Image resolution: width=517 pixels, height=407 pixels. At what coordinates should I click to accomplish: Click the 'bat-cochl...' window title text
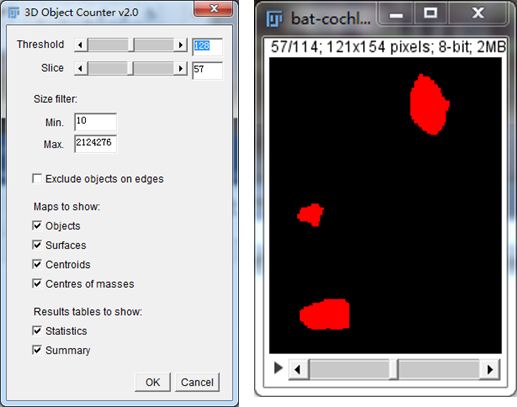tap(331, 19)
